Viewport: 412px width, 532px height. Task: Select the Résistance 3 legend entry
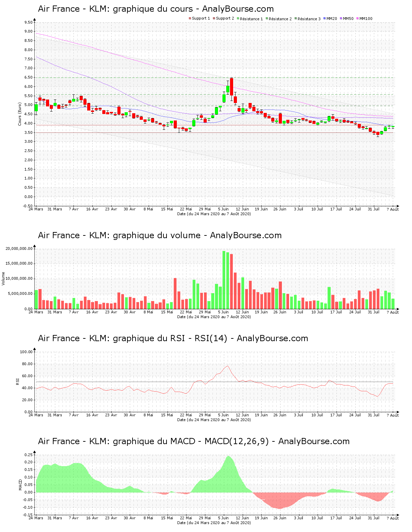click(307, 19)
